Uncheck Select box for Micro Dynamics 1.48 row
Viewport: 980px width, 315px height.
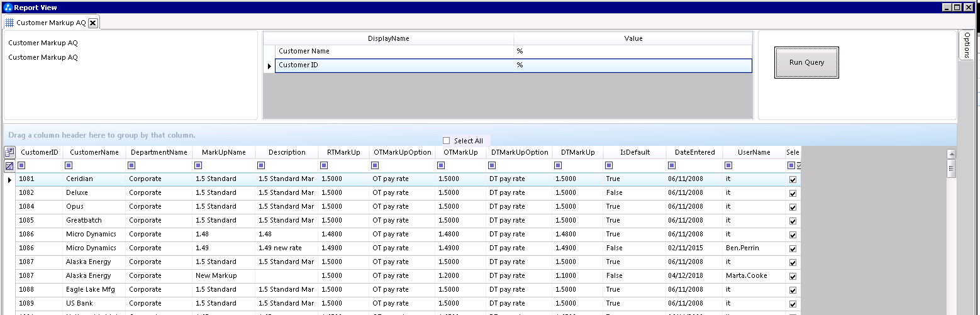(x=793, y=235)
